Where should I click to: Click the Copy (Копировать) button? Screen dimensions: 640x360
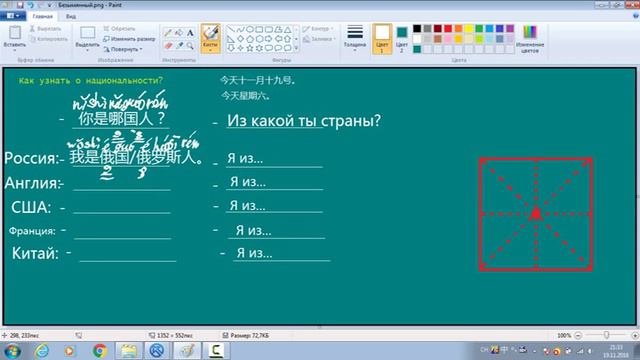click(x=49, y=39)
